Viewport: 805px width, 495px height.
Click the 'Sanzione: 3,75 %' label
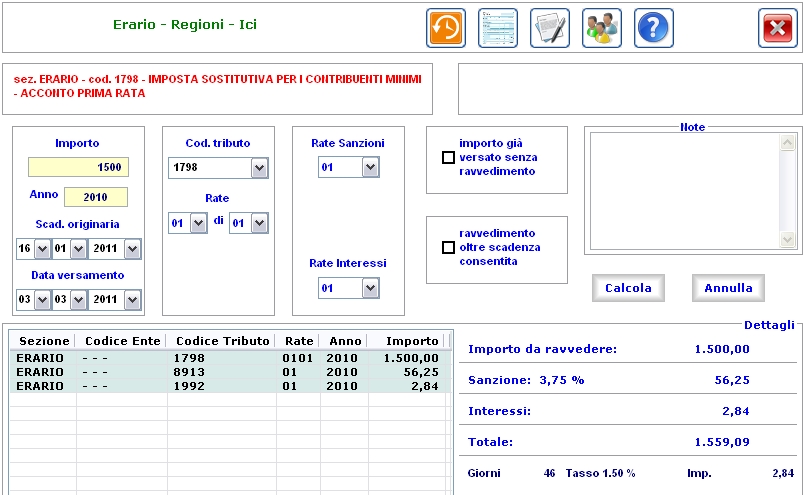click(526, 380)
